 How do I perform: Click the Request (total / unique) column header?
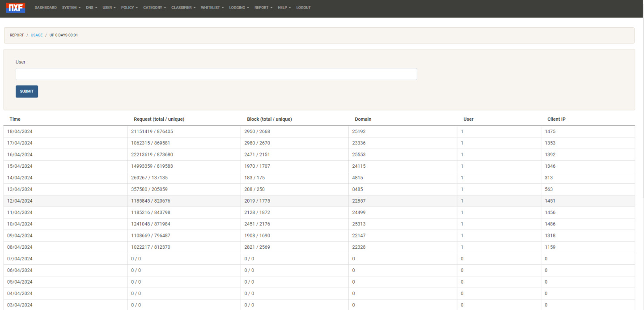click(x=159, y=119)
